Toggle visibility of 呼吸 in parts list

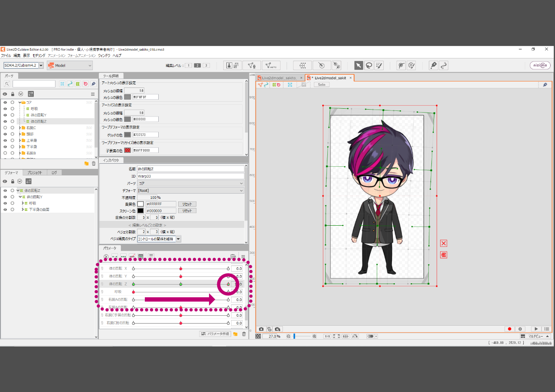point(5,109)
